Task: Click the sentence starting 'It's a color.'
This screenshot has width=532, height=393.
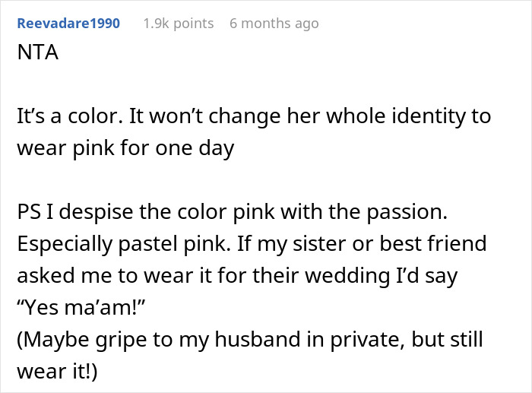Action: 254,118
